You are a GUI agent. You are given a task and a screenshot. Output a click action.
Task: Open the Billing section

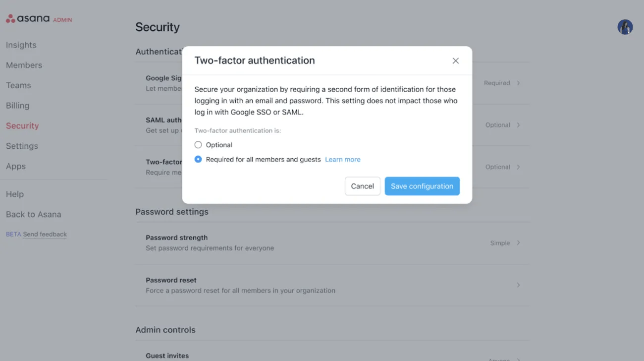(17, 105)
